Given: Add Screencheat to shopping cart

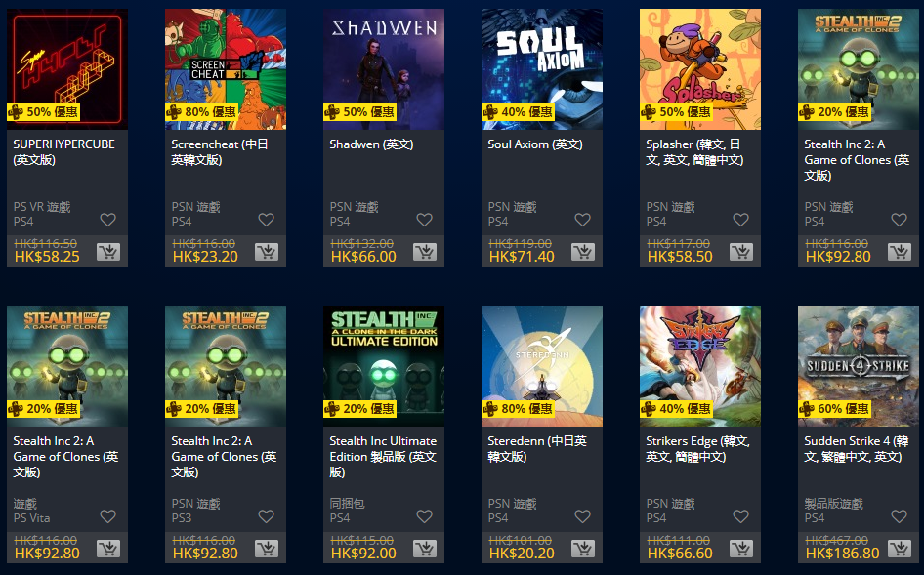Looking at the screenshot, I should tap(267, 252).
